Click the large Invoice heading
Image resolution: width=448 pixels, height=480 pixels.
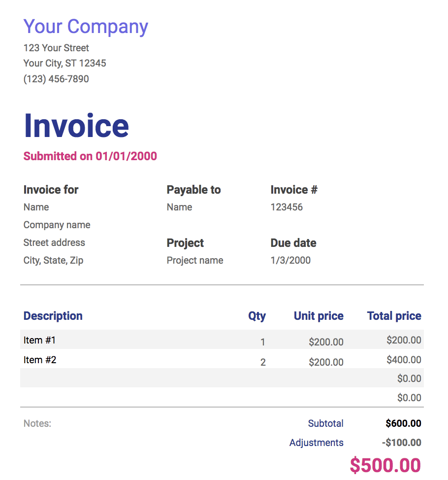76,125
